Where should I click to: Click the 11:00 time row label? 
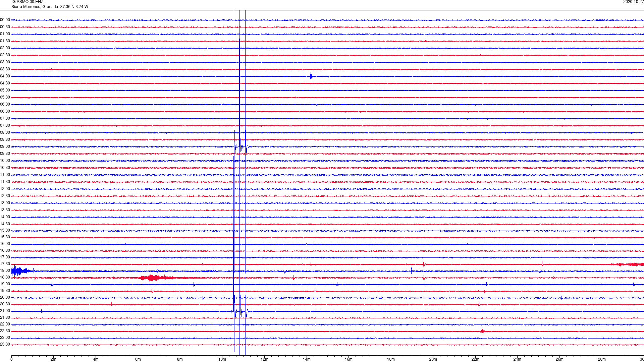click(x=5, y=175)
